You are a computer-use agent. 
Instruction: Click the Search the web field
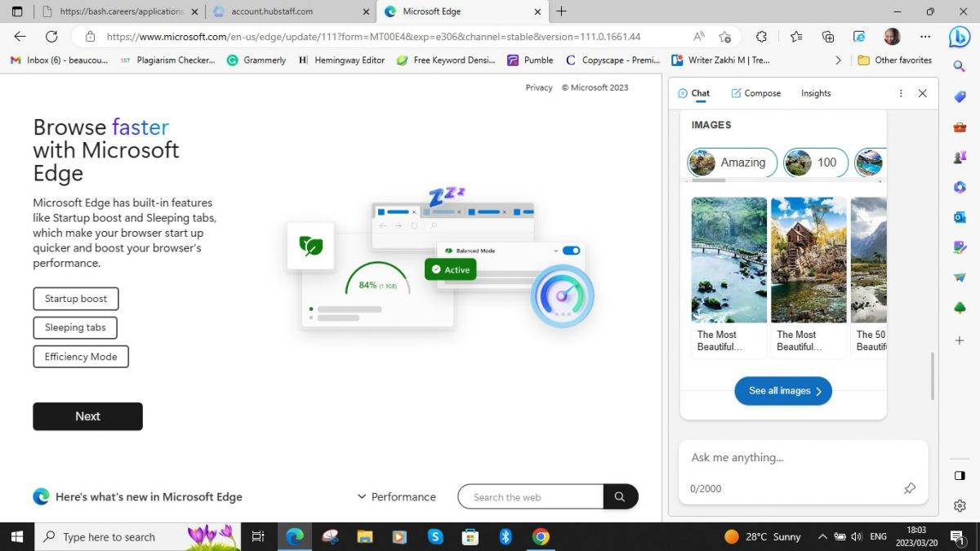(x=530, y=496)
